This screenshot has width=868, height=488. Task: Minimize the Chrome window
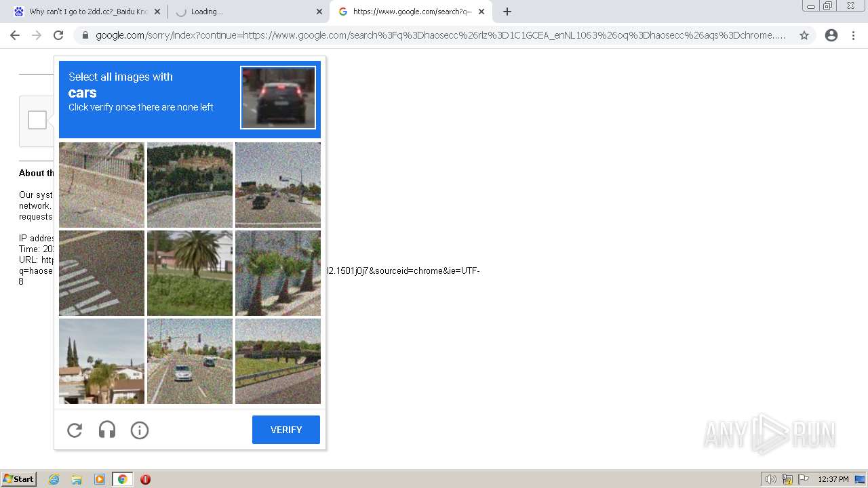click(811, 6)
